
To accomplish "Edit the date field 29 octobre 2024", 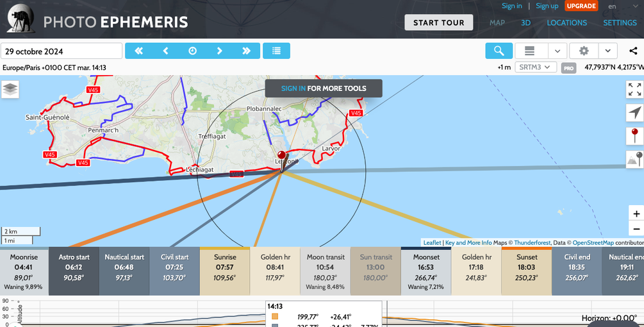I will coord(62,51).
